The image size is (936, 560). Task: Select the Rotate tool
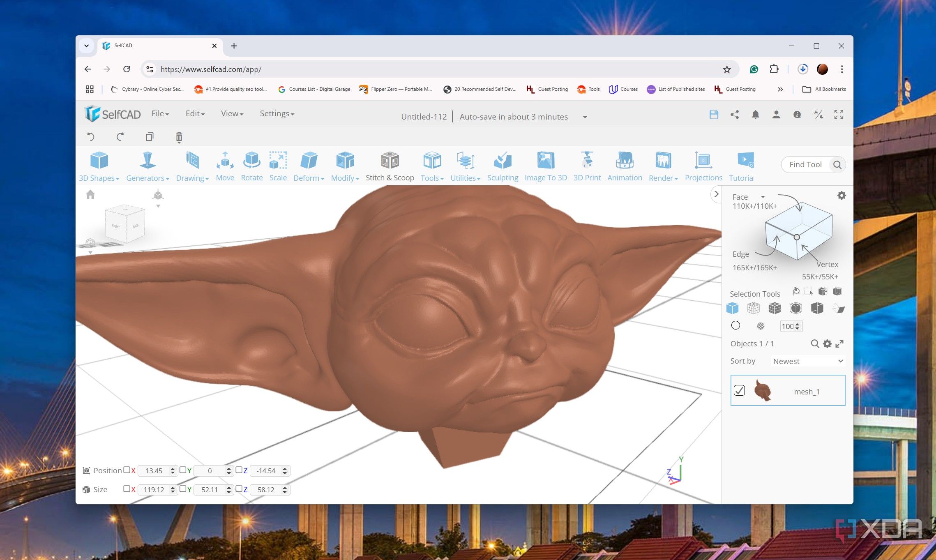click(x=251, y=166)
